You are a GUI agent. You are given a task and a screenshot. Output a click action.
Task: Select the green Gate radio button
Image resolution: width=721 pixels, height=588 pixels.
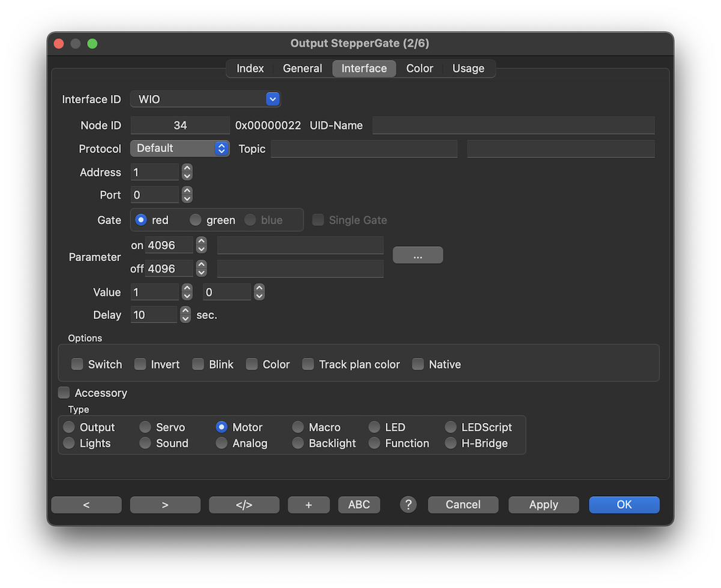coord(196,220)
